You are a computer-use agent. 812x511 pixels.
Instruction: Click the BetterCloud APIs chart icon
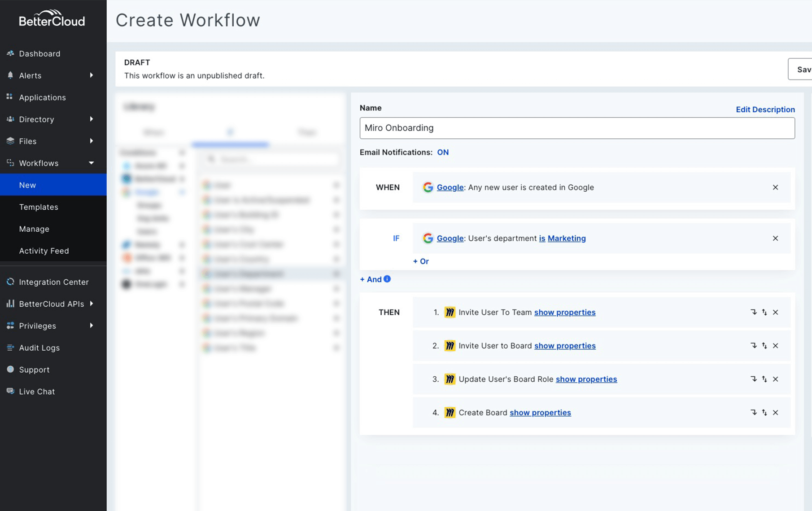click(10, 303)
